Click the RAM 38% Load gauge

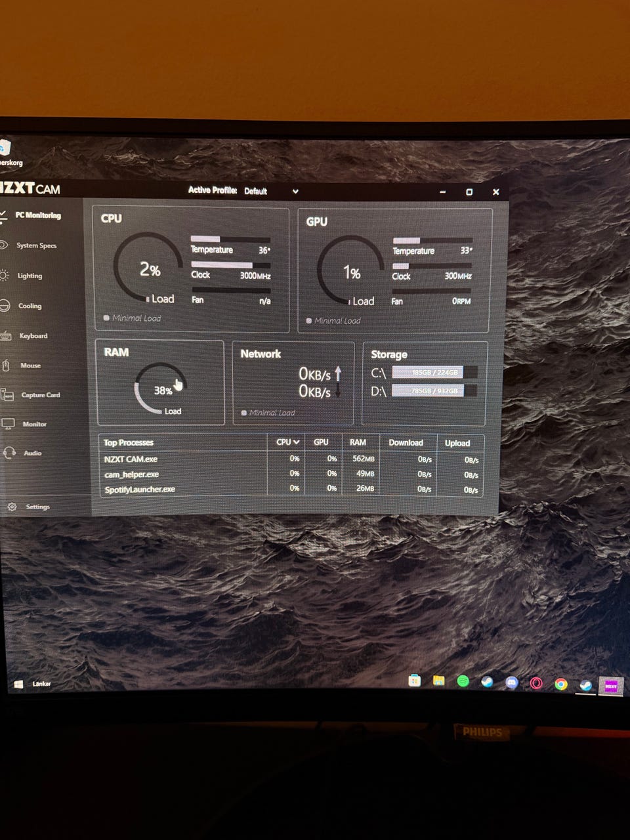[x=161, y=389]
